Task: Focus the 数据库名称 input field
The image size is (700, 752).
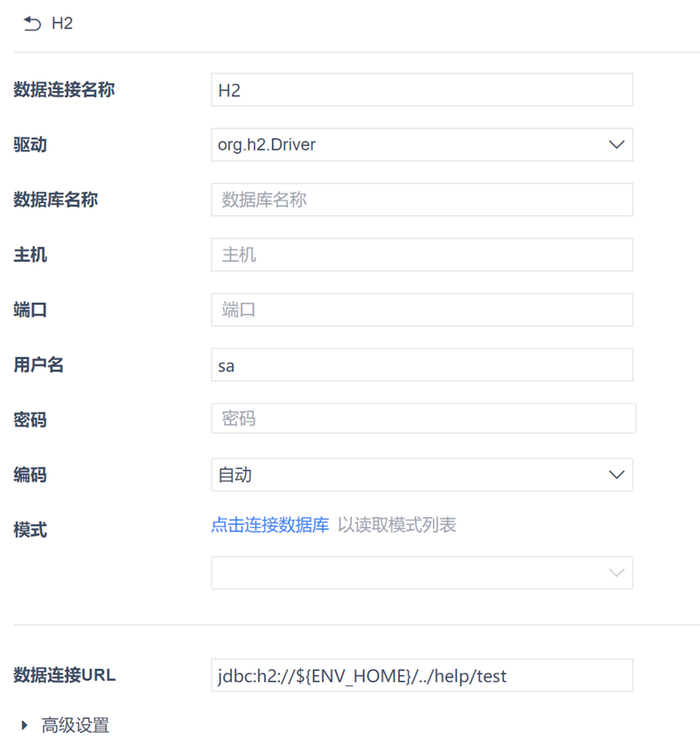Action: pyautogui.click(x=422, y=200)
